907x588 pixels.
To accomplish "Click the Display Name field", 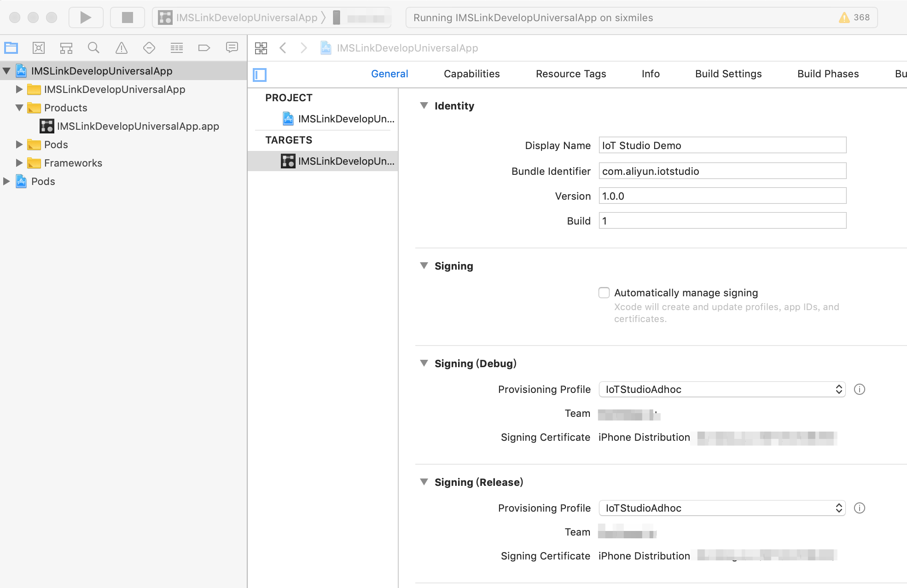I will [722, 145].
